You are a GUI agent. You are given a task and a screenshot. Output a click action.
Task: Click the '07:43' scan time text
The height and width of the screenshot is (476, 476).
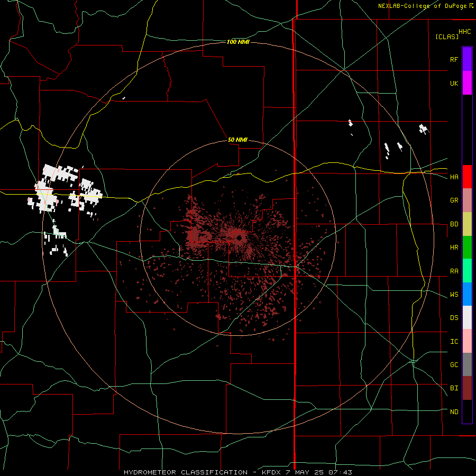pos(341,472)
